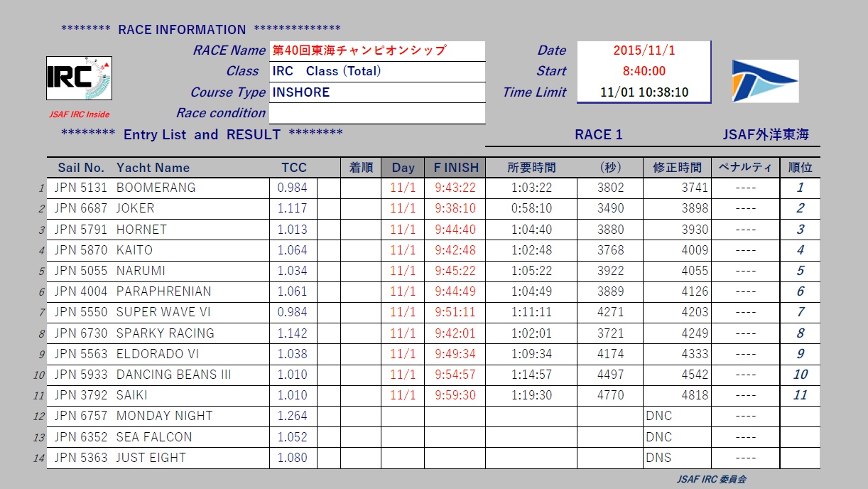Select yacht name 'SPARKY RACING'
Screen dimensions: 868x489
(165, 333)
